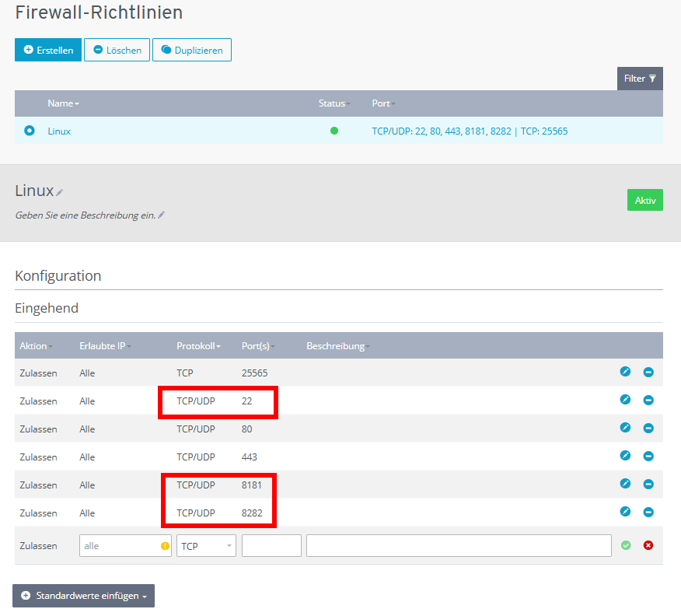
Task: Edit the description via pencil icon
Action: click(161, 215)
